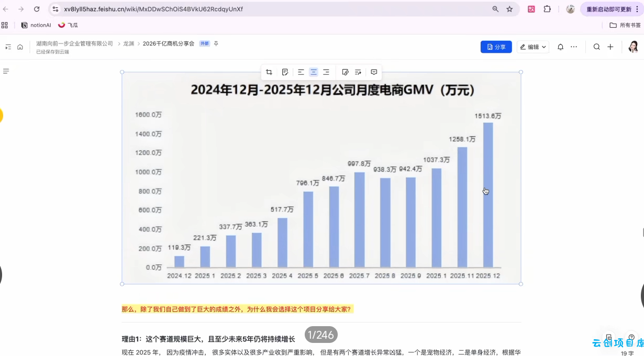Click 重新启动即可更新 to update Chrome
644x356 pixels.
(x=609, y=9)
